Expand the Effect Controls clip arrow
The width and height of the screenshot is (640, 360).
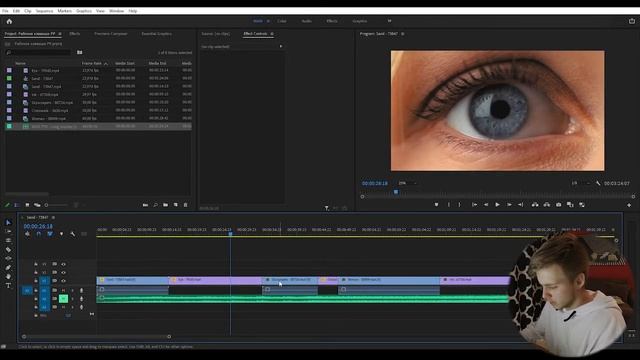pyautogui.click(x=280, y=47)
